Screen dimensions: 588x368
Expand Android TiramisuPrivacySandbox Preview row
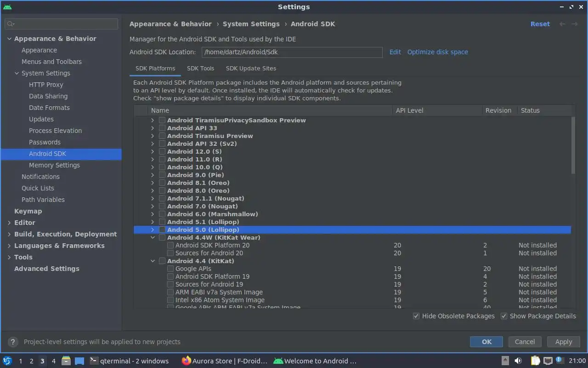(x=153, y=120)
